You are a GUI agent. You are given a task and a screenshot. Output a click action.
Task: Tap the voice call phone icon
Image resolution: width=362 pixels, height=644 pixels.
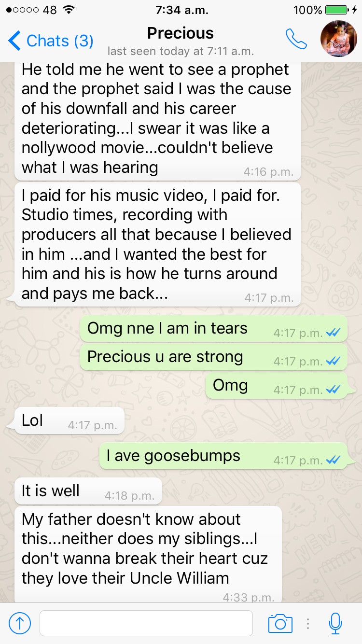coord(296,40)
